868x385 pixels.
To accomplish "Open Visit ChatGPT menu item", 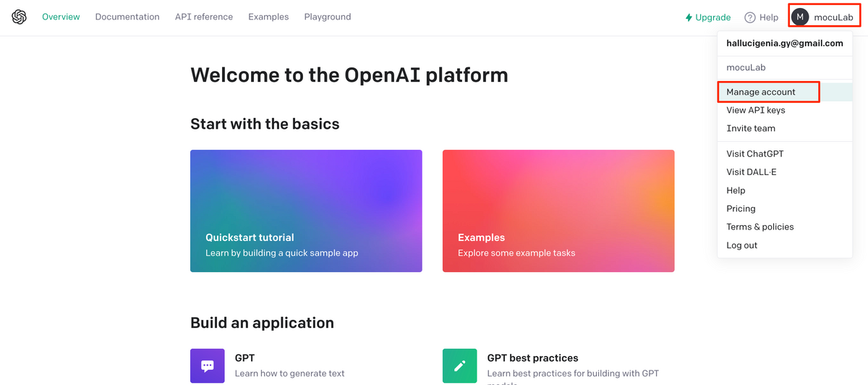I will (x=785, y=153).
